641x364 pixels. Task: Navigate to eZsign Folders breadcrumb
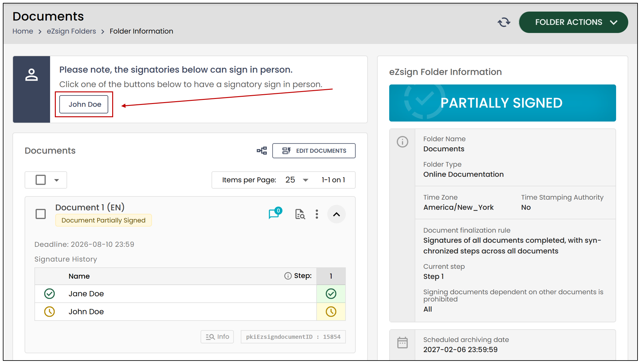coord(71,31)
